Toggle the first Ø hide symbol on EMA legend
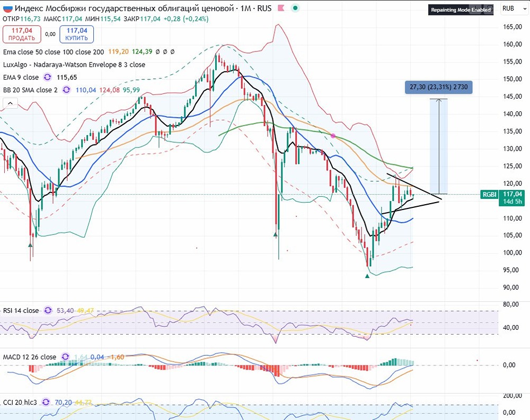530x420 pixels. point(158,52)
